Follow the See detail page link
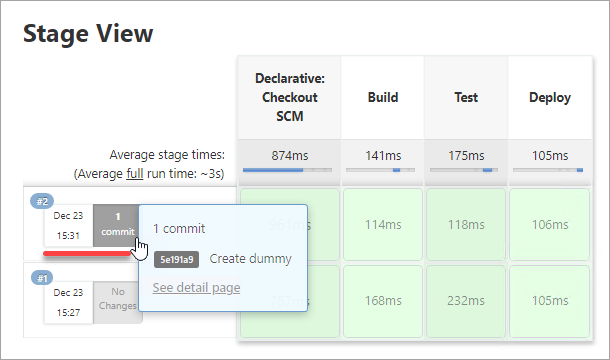This screenshot has width=610, height=360. pyautogui.click(x=196, y=288)
